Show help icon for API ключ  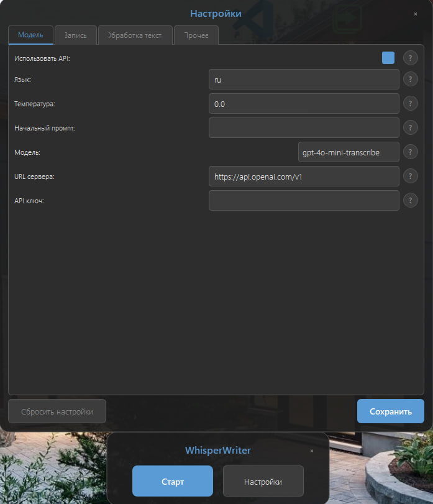pos(410,200)
